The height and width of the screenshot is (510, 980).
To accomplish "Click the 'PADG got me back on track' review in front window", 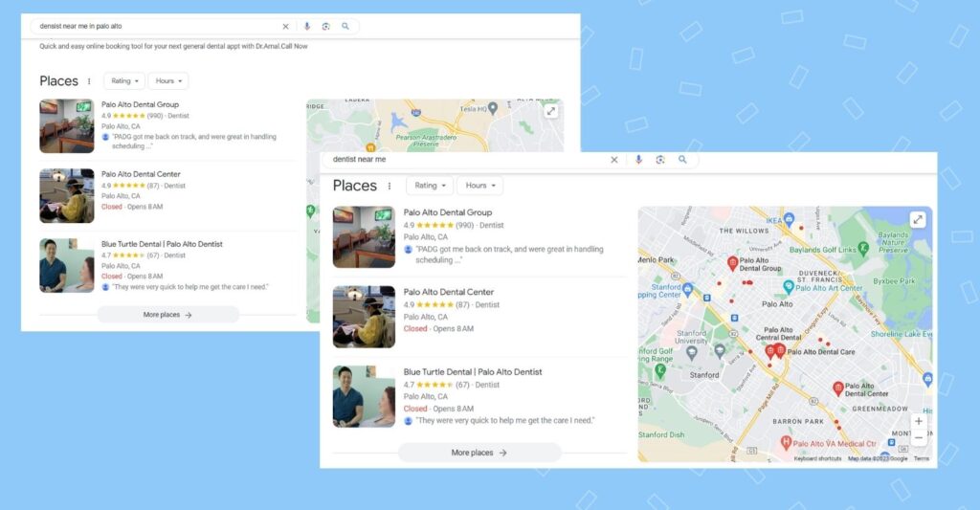I will pos(509,255).
